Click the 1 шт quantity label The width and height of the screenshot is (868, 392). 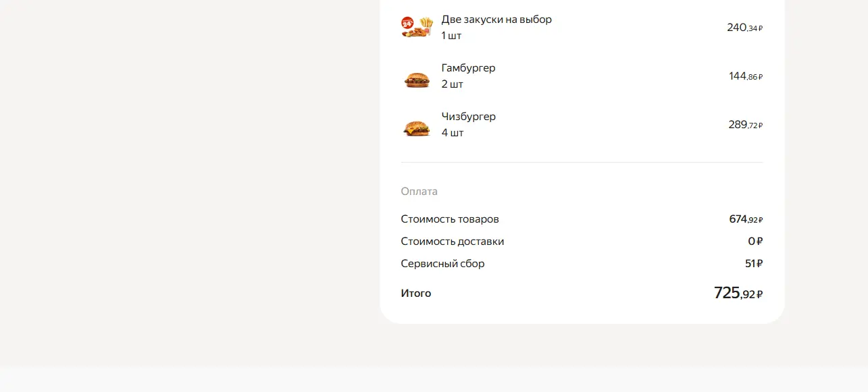[451, 36]
